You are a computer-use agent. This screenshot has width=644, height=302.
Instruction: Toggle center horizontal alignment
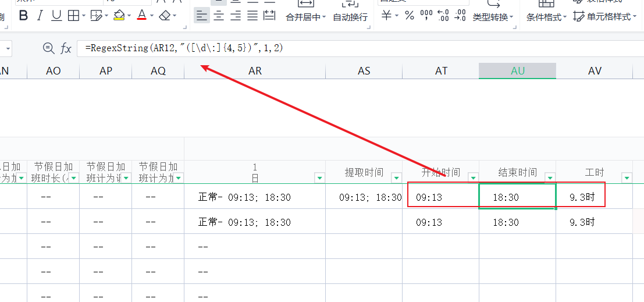[219, 16]
